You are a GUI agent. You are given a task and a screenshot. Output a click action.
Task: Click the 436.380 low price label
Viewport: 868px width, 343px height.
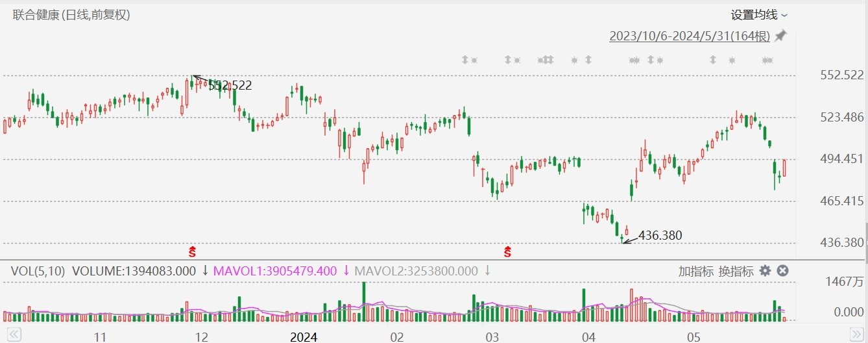(x=660, y=235)
